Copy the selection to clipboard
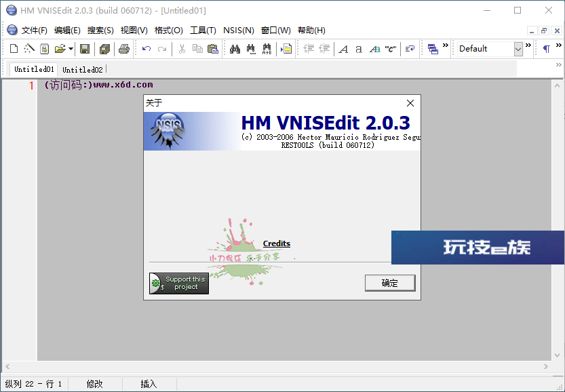 pyautogui.click(x=197, y=49)
